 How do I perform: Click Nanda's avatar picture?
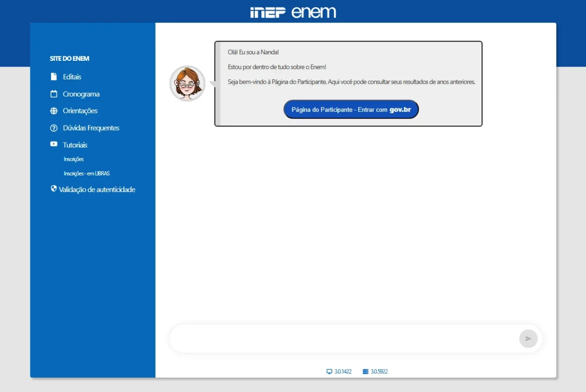187,83
